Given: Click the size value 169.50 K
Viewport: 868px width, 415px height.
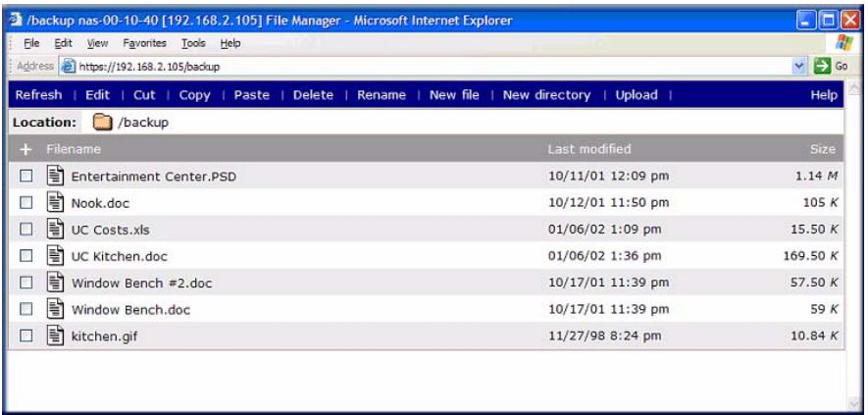Looking at the screenshot, I should point(810,256).
